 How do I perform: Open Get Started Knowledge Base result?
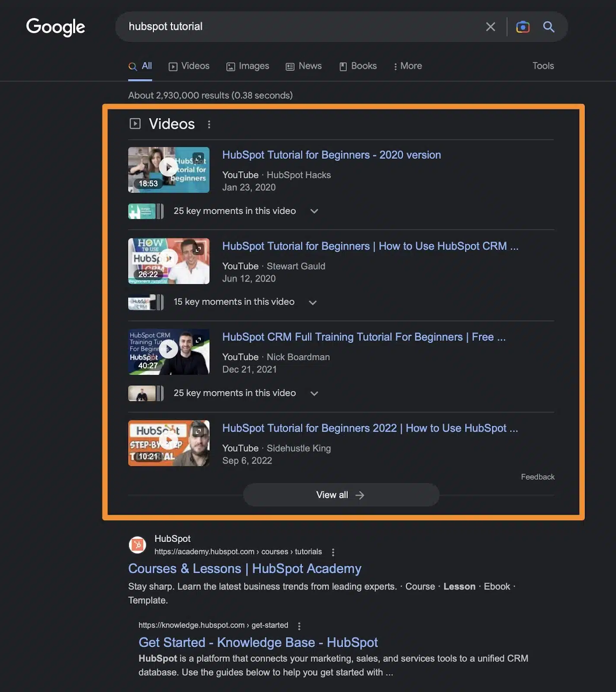click(x=258, y=643)
